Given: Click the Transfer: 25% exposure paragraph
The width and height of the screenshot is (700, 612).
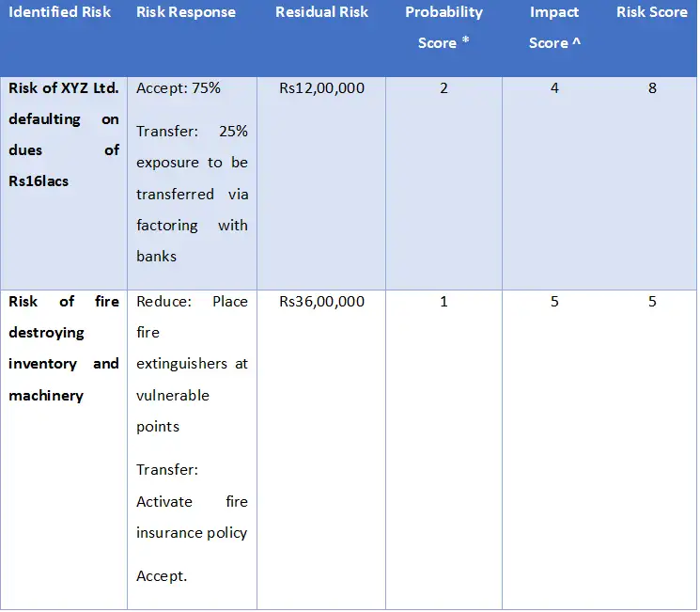Looking at the screenshot, I should 192,194.
